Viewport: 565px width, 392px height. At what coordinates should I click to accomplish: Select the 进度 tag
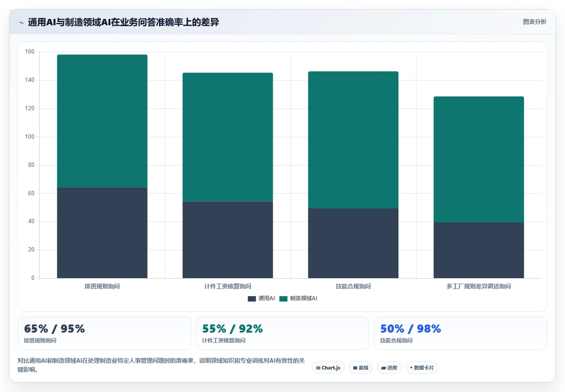click(389, 368)
